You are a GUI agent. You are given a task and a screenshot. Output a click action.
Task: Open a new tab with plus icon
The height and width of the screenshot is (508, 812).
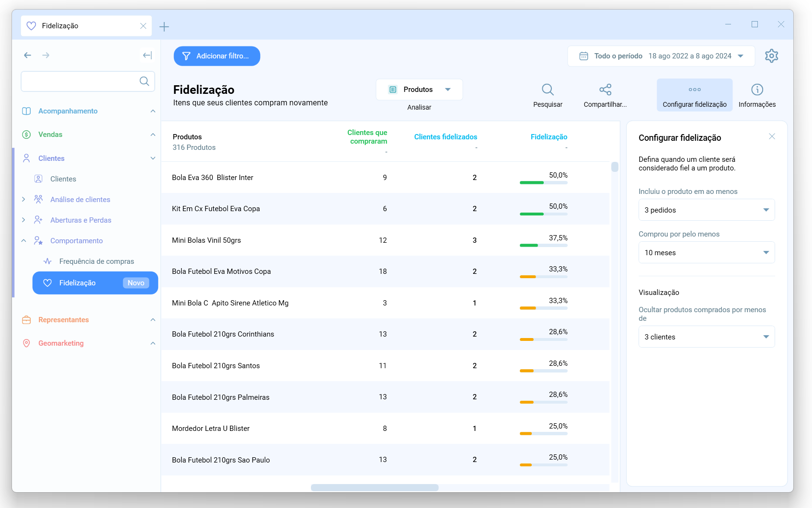click(x=164, y=27)
